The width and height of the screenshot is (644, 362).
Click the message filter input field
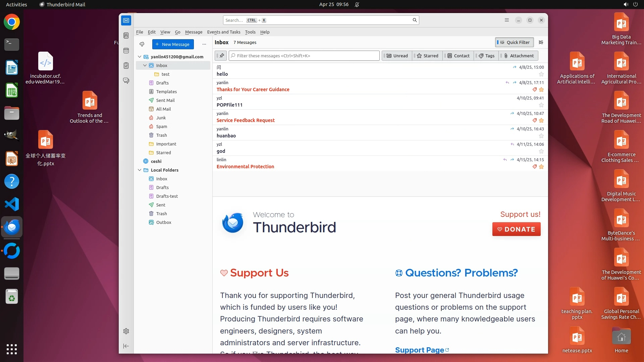pyautogui.click(x=304, y=56)
